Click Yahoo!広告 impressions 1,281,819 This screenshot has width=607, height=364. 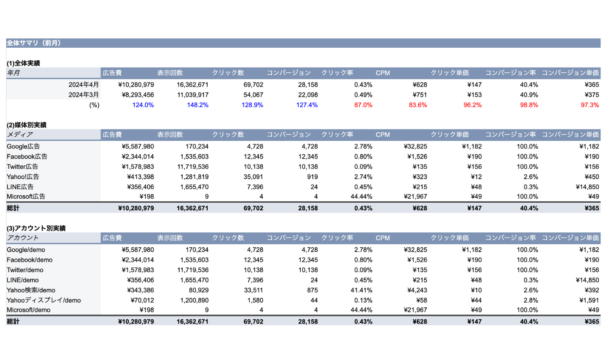(x=194, y=177)
